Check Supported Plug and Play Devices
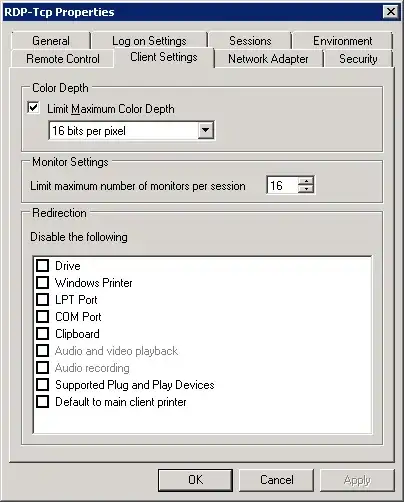Image resolution: width=404 pixels, height=502 pixels. (42, 385)
